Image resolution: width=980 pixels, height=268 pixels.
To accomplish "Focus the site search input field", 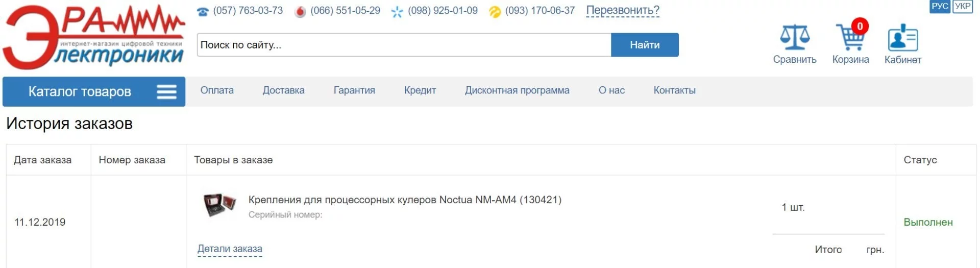I will pos(404,45).
